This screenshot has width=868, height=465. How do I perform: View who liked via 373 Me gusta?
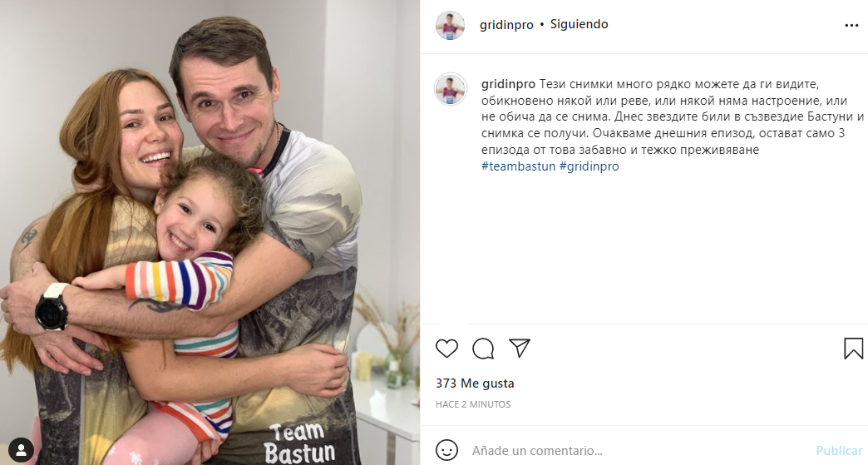pos(475,383)
